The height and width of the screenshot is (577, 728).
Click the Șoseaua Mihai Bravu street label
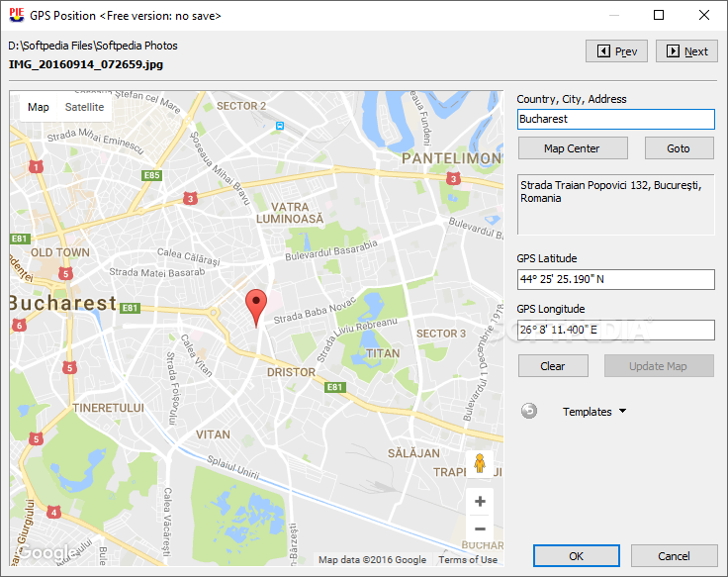(x=220, y=168)
